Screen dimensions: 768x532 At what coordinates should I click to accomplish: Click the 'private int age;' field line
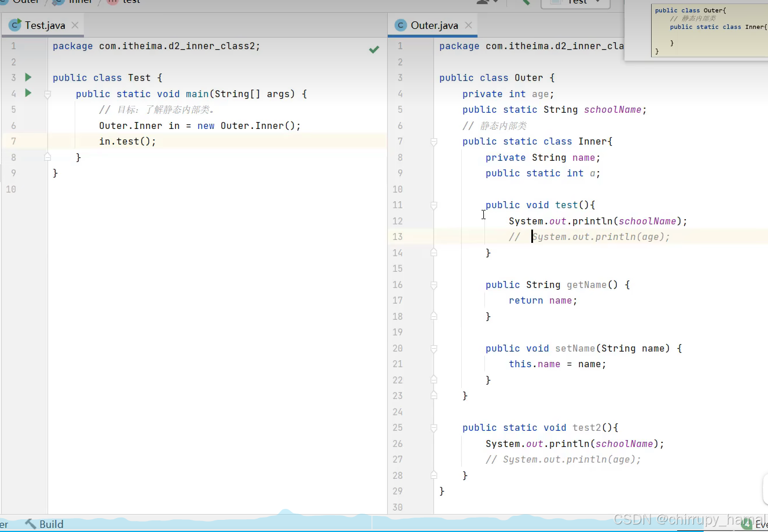point(508,94)
